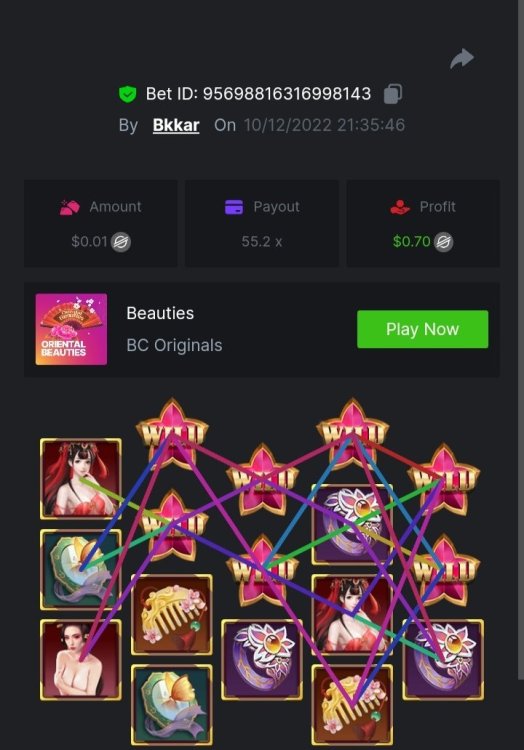Click the 55.2 x payout value
This screenshot has width=524, height=750.
pyautogui.click(x=262, y=242)
